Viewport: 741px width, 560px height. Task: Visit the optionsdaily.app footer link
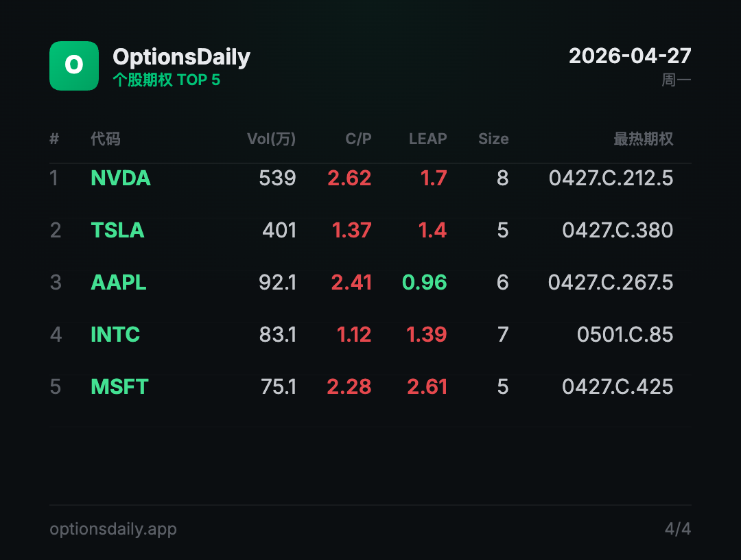click(x=113, y=529)
